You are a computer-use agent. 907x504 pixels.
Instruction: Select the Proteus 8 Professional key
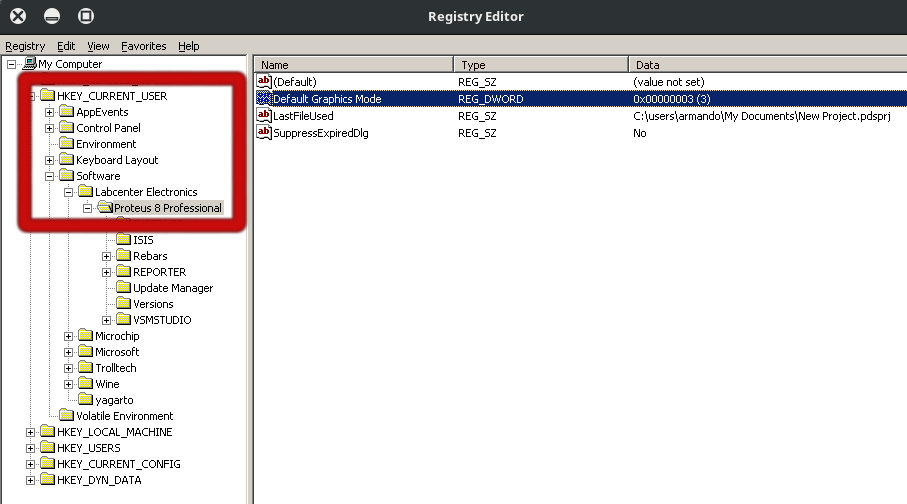(168, 208)
